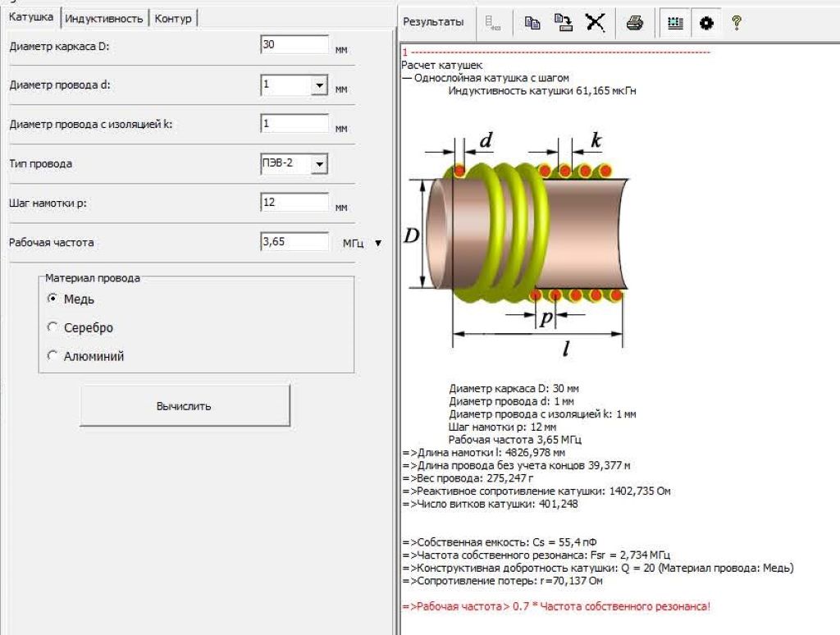Switch to the Индуктивность tab

tap(104, 18)
